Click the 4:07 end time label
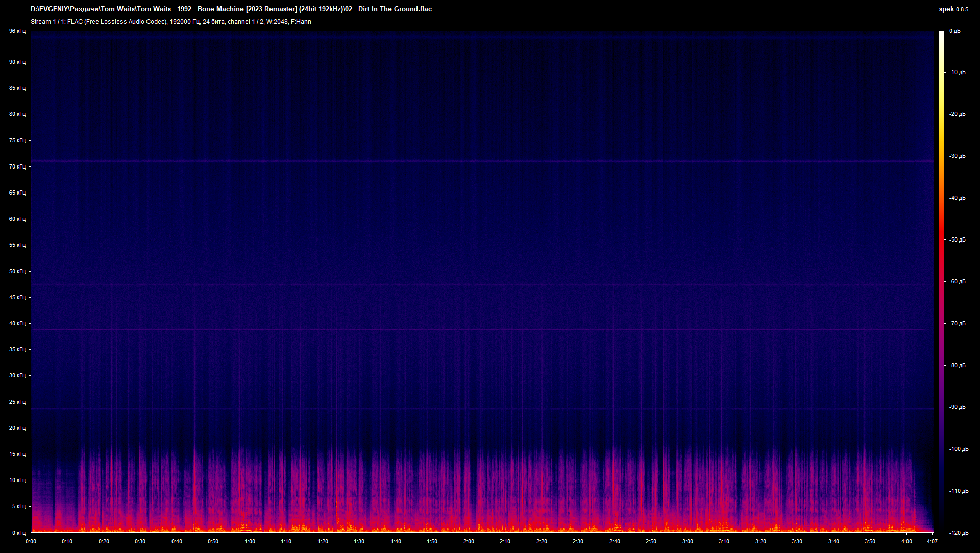Viewport: 980px width, 553px height. click(x=932, y=541)
